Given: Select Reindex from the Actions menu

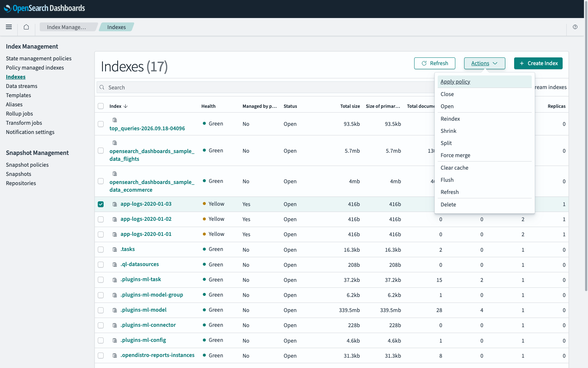Looking at the screenshot, I should pos(484,119).
